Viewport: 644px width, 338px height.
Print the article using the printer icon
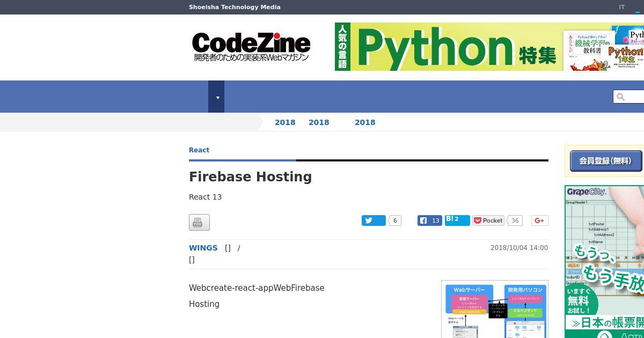point(199,222)
